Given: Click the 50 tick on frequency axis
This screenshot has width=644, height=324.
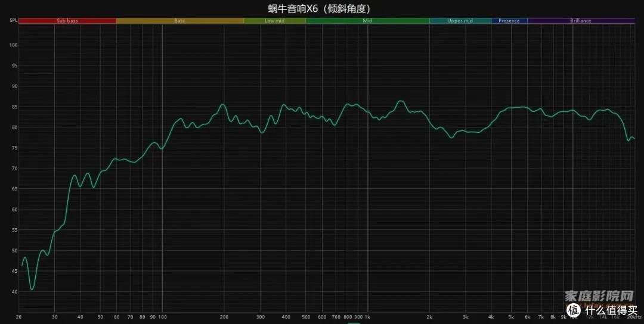Looking at the screenshot, I should (101, 317).
